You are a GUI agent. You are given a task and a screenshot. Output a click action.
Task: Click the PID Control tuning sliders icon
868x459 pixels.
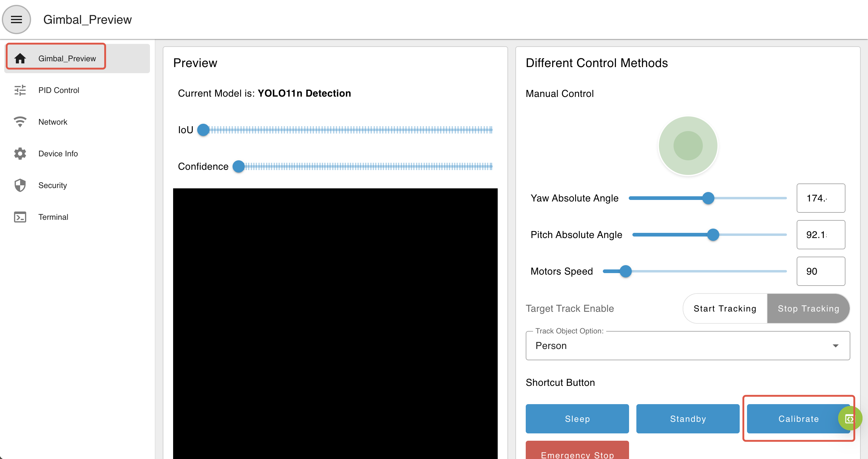point(20,90)
